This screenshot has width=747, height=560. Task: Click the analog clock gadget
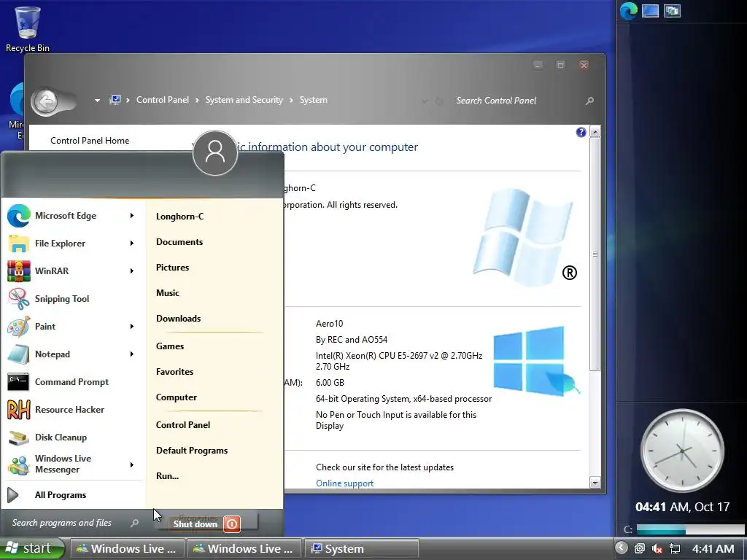[682, 451]
